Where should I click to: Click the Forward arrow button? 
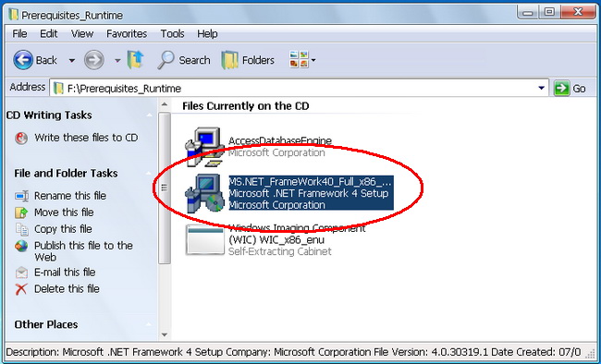point(94,60)
